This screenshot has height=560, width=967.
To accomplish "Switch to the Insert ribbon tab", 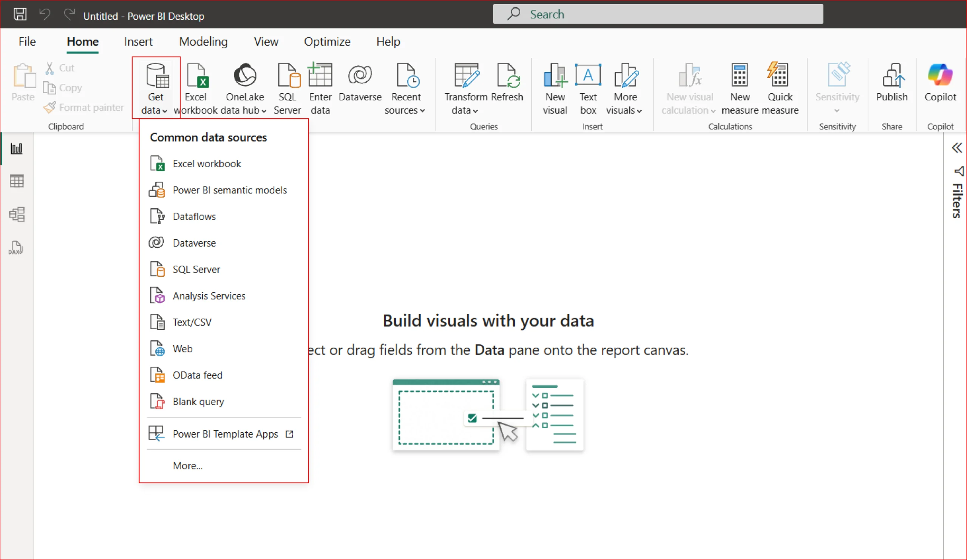I will [x=138, y=42].
